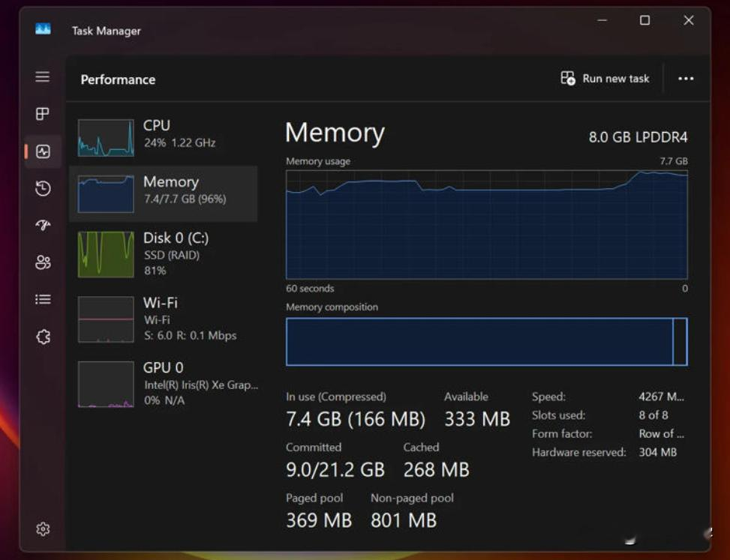Click the Disk 0 green mini graph

(106, 254)
